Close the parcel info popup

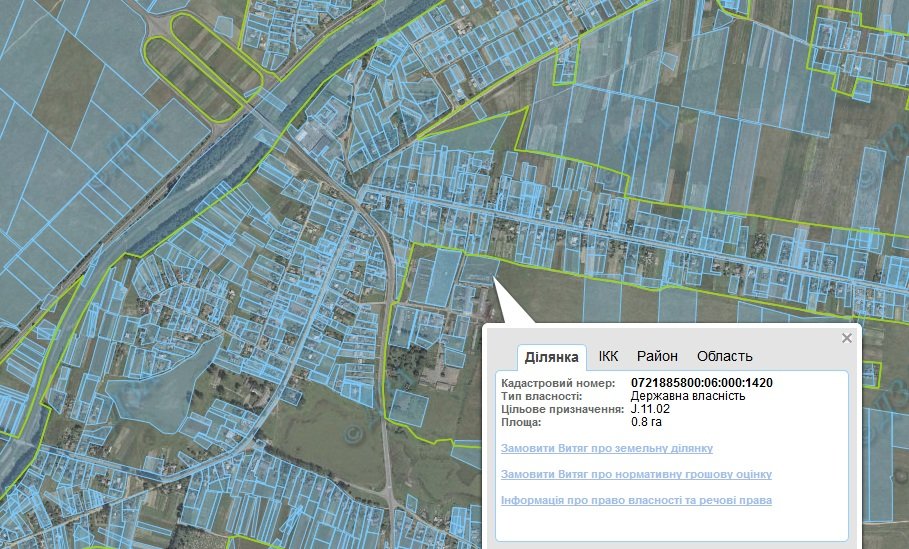tap(847, 338)
